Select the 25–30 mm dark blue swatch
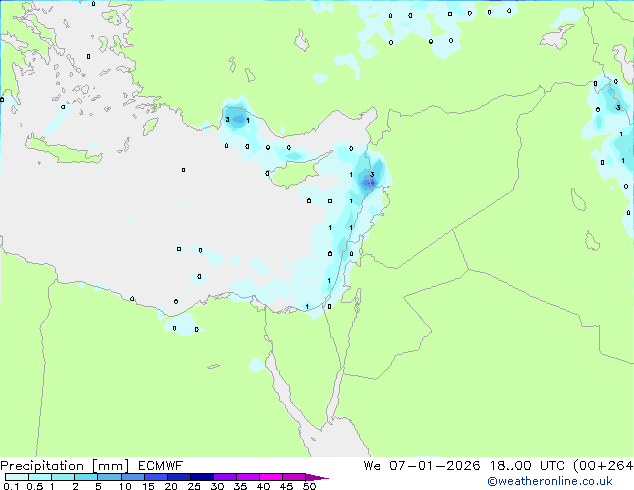This screenshot has width=634, height=490. pos(201,477)
